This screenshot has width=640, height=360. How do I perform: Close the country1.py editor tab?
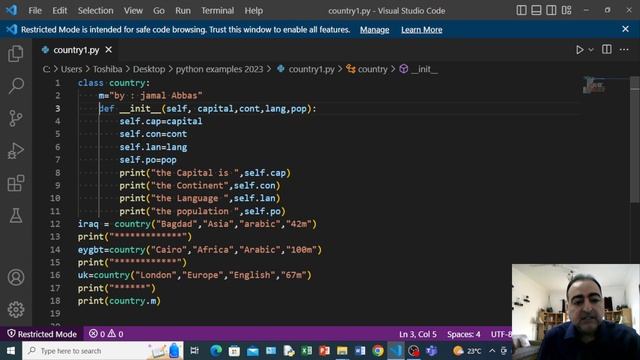(109, 49)
